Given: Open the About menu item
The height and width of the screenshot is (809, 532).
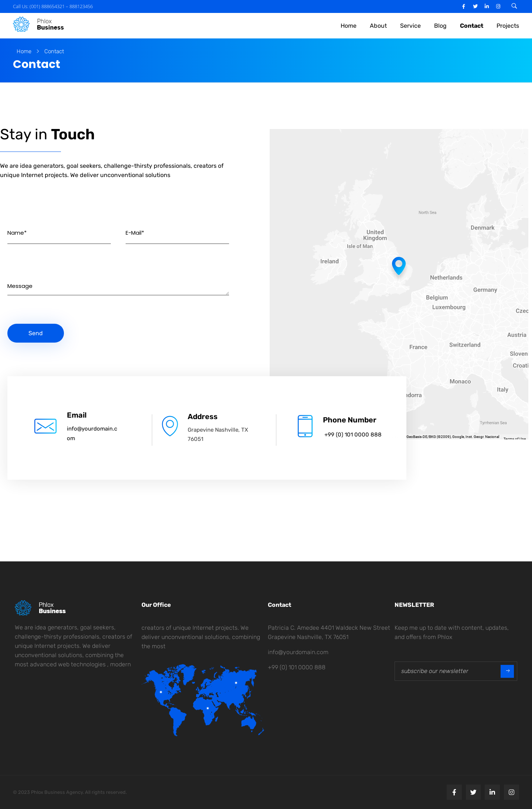Looking at the screenshot, I should click(x=378, y=26).
